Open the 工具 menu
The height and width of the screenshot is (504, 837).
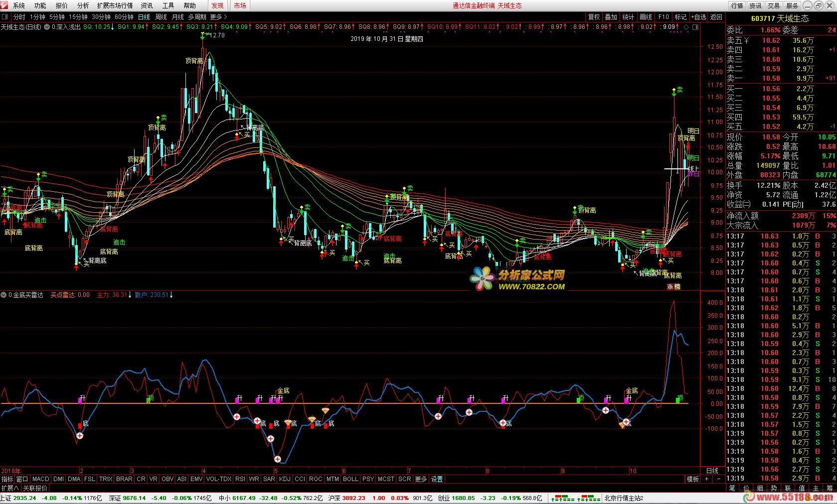pyautogui.click(x=168, y=5)
